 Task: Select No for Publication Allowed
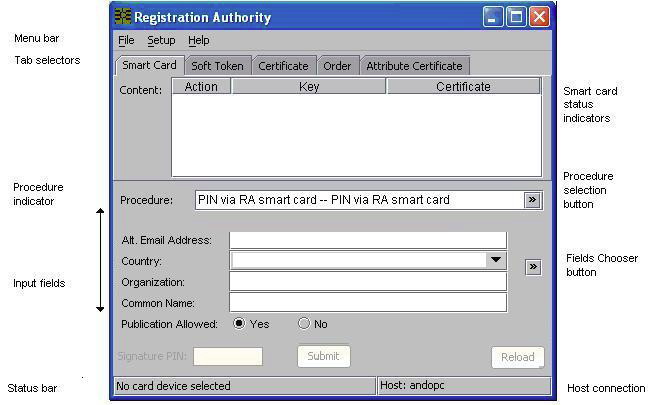[304, 324]
